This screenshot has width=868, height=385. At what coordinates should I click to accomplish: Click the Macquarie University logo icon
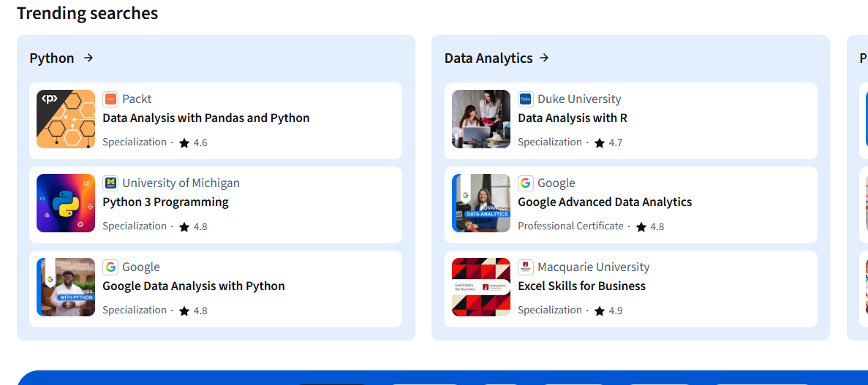pyautogui.click(x=525, y=267)
